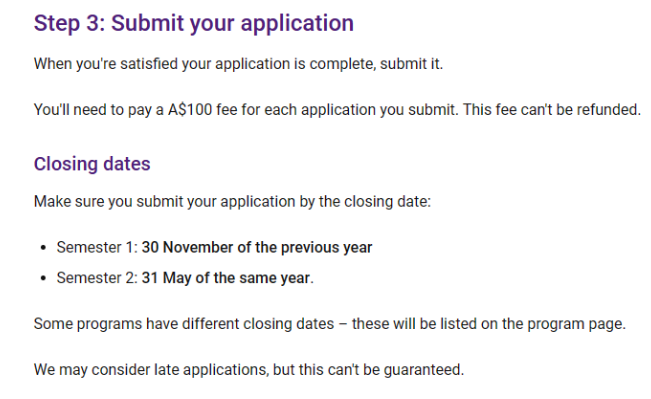Click the "A$100" fee amount text
Screen dimensions: 651x399
pyautogui.click(x=190, y=110)
